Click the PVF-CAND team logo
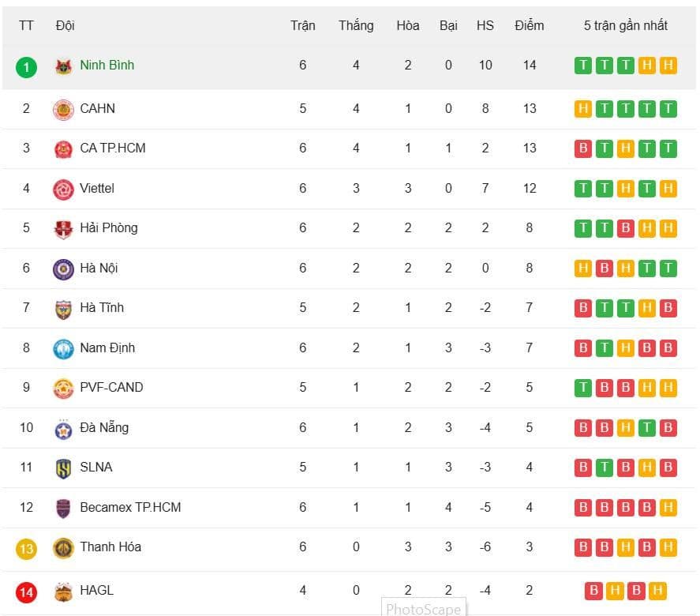The height and width of the screenshot is (616, 700). (x=62, y=387)
